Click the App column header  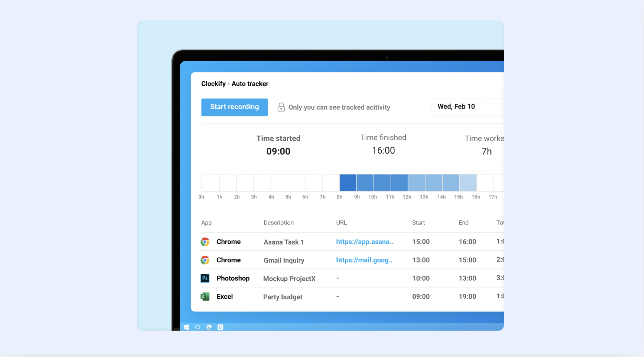(206, 223)
